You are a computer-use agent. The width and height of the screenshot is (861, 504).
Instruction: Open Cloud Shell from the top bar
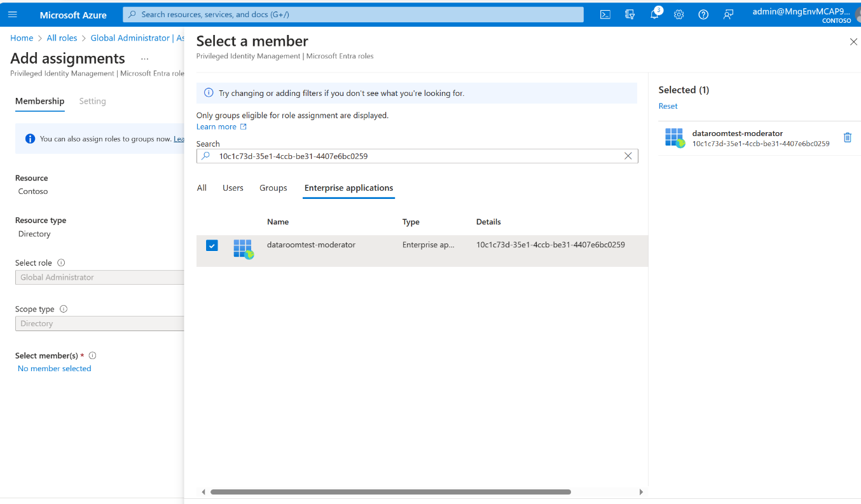point(605,15)
